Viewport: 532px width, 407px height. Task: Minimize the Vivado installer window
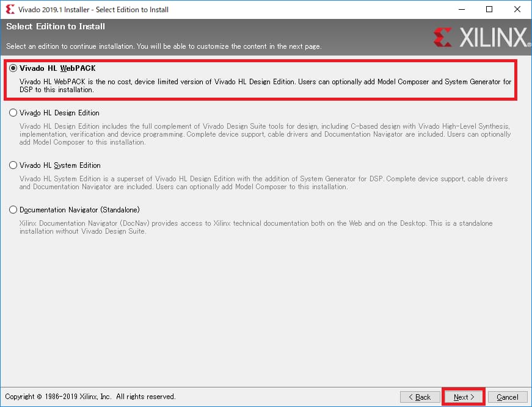pyautogui.click(x=461, y=9)
